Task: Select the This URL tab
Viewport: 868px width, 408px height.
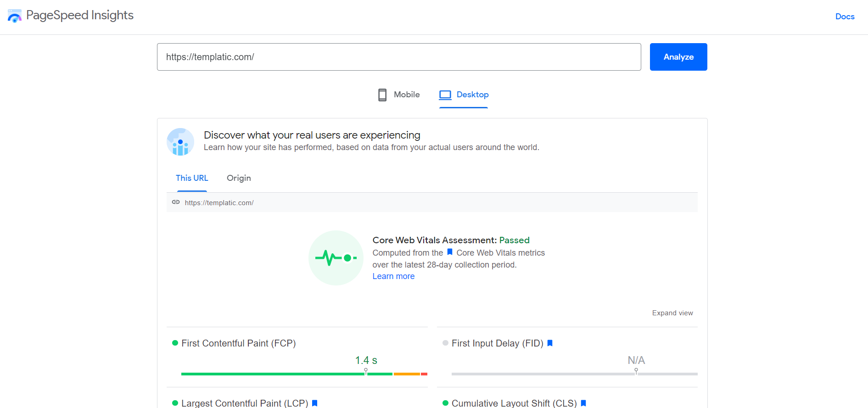Action: 192,178
